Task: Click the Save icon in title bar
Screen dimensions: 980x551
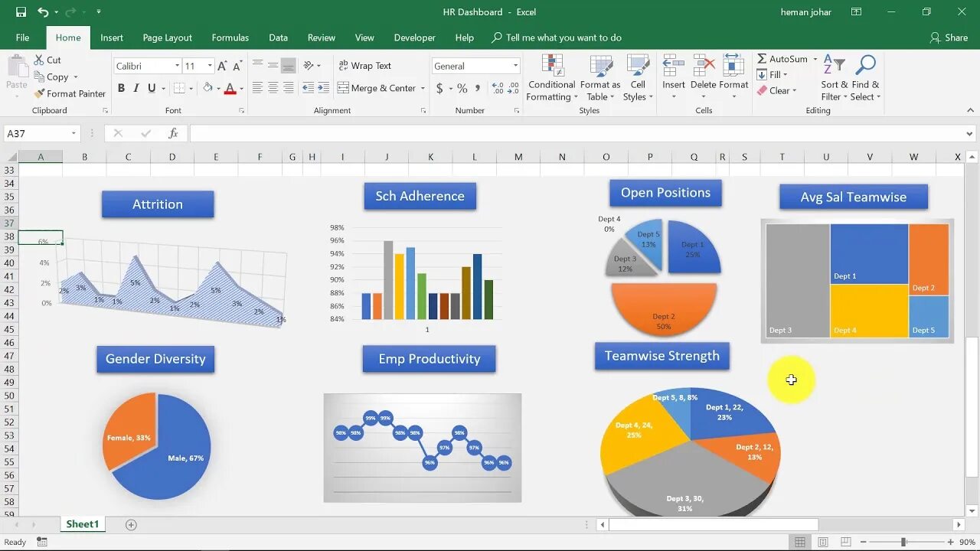Action: [x=21, y=12]
